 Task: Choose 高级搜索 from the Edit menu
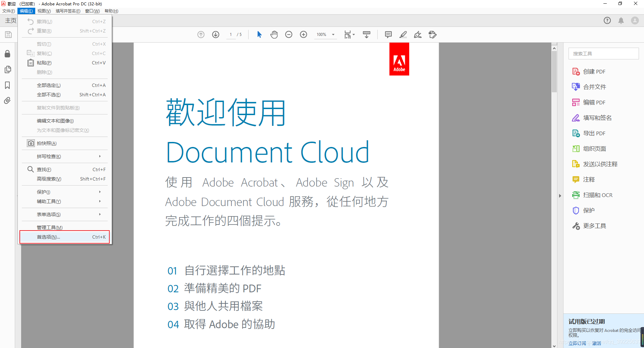(65, 179)
